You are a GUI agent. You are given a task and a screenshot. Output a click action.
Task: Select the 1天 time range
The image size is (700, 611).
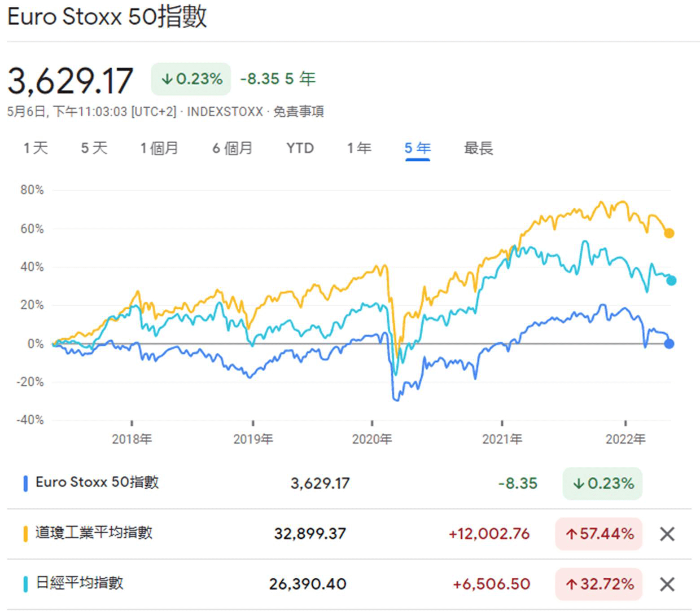coord(36,148)
